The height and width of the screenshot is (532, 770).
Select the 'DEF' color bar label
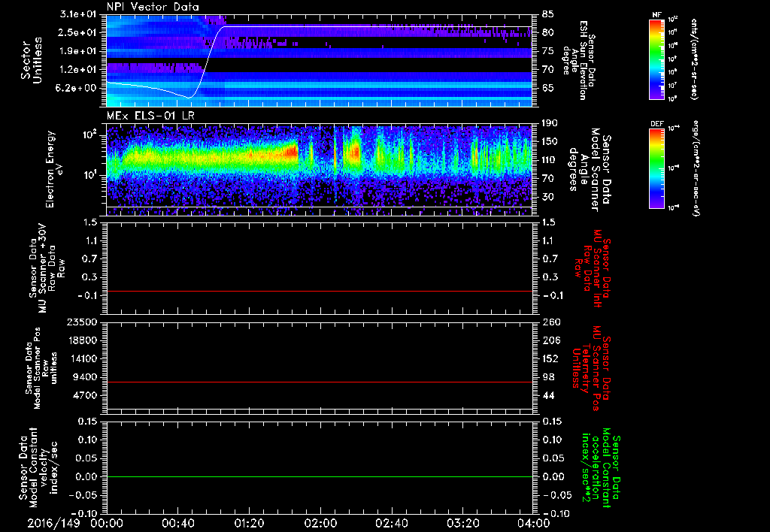click(x=656, y=124)
